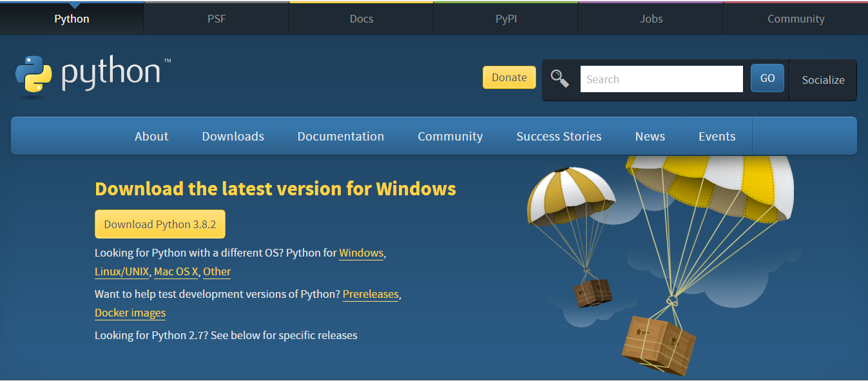Click the Donate button
868x381 pixels.
click(x=509, y=77)
